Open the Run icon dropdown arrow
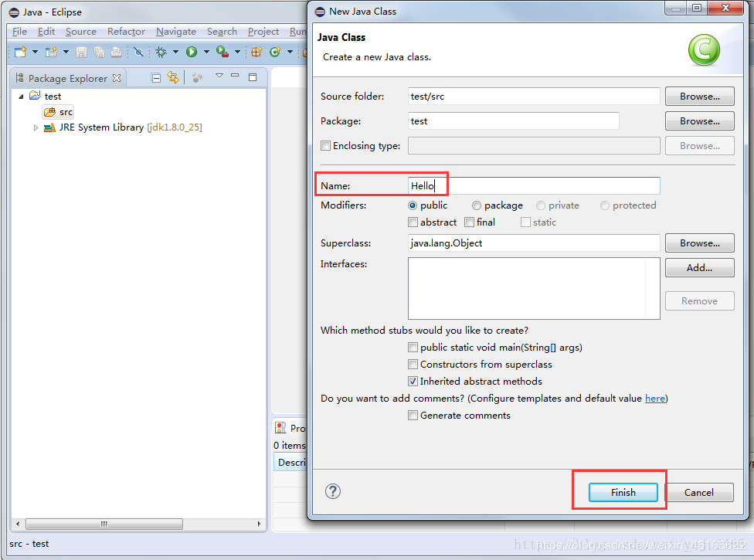The height and width of the screenshot is (560, 754). click(x=206, y=52)
